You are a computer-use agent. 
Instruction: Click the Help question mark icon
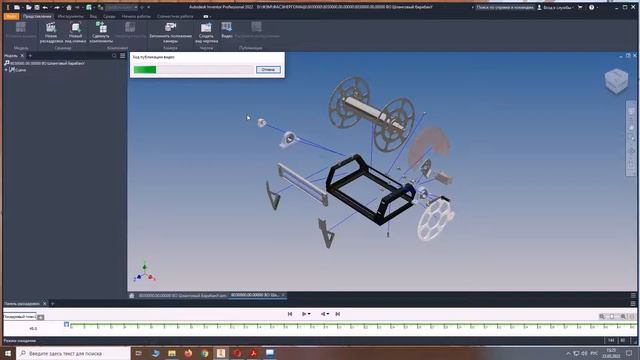click(x=591, y=7)
